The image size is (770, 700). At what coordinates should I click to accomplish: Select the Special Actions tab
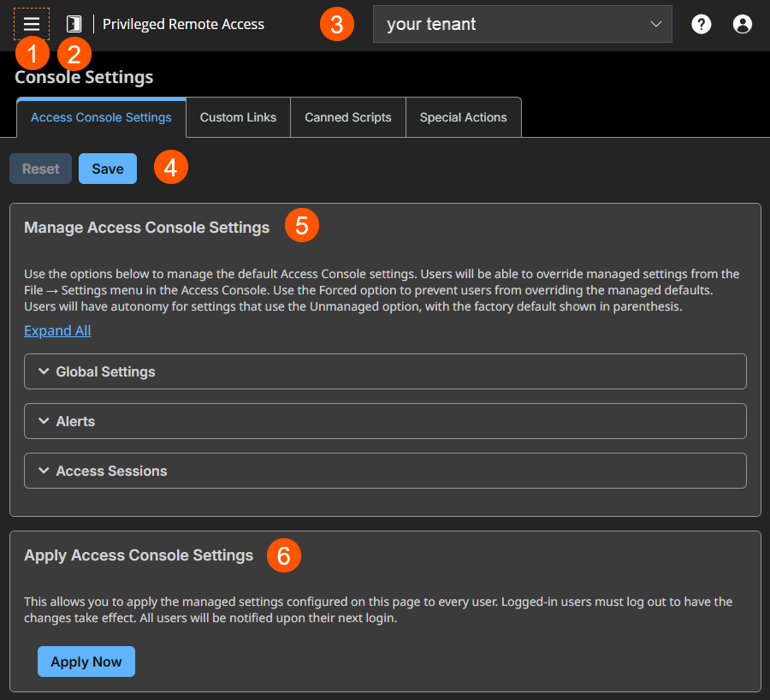[463, 117]
